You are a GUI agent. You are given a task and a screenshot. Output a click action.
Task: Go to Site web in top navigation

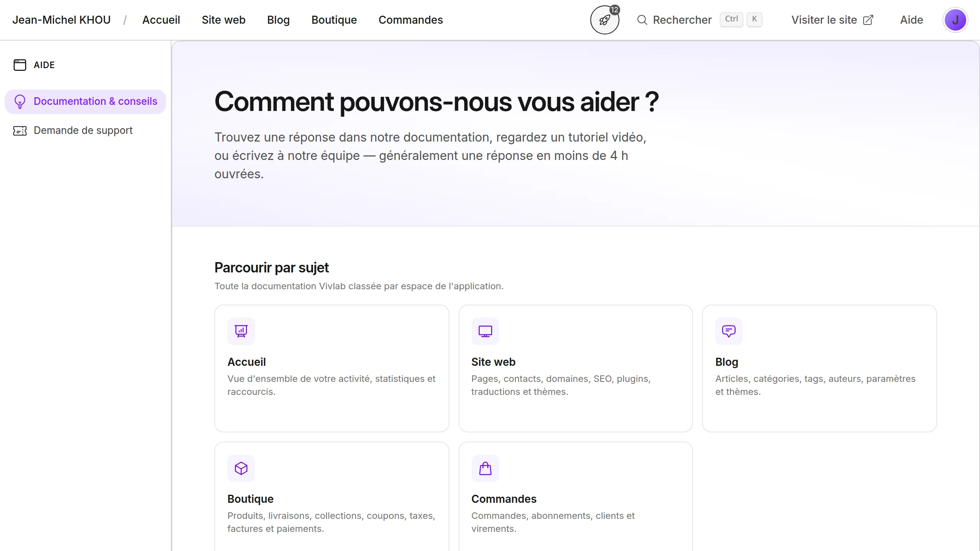223,20
